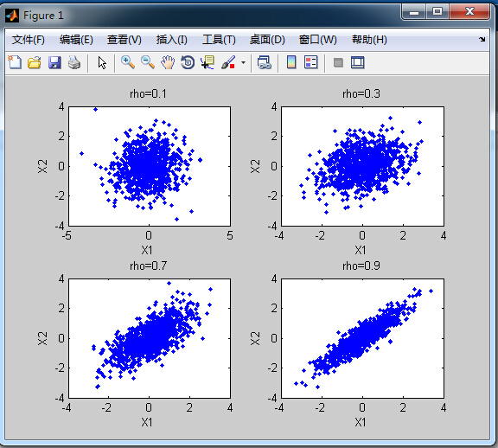Insert a colorbar using the toolbar icon
The width and height of the screenshot is (498, 448).
point(291,62)
